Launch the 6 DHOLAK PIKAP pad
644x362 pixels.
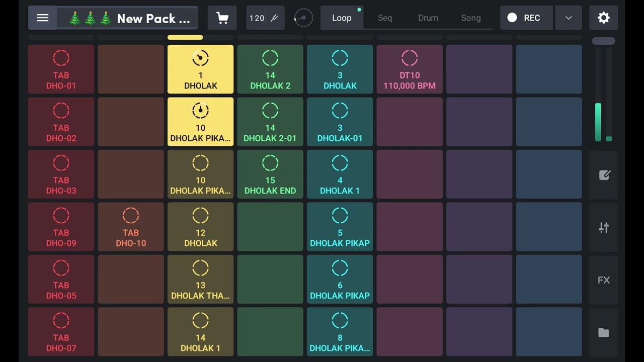click(340, 279)
